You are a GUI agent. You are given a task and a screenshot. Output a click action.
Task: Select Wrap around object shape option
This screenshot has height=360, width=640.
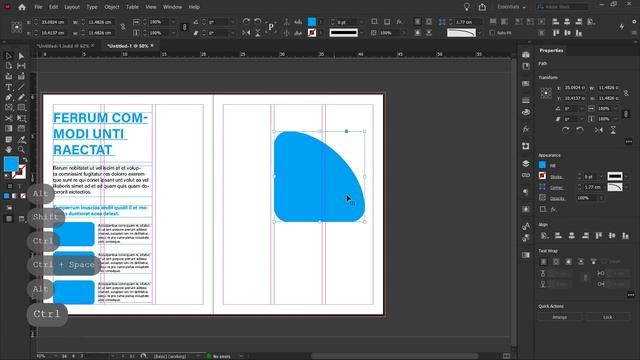tap(569, 262)
